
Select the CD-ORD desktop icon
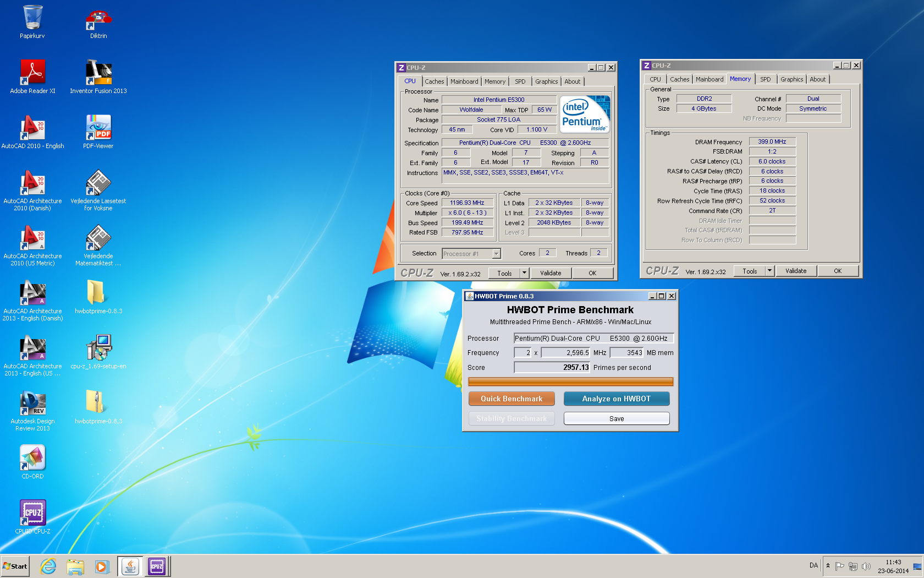tap(32, 462)
